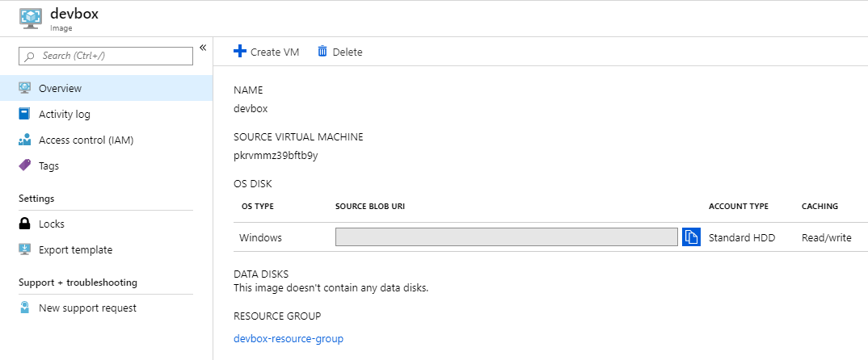Click the Source Blob URI field
The image size is (868, 360).
pos(507,237)
